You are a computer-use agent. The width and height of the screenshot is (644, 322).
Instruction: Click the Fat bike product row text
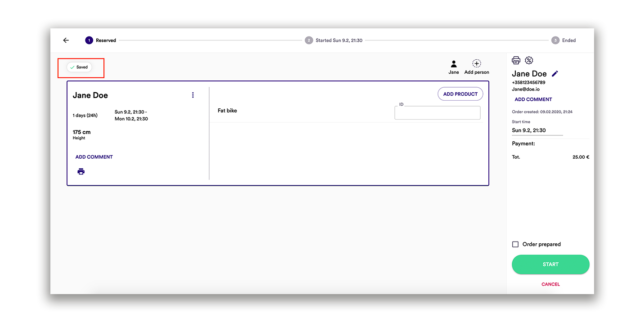click(227, 111)
